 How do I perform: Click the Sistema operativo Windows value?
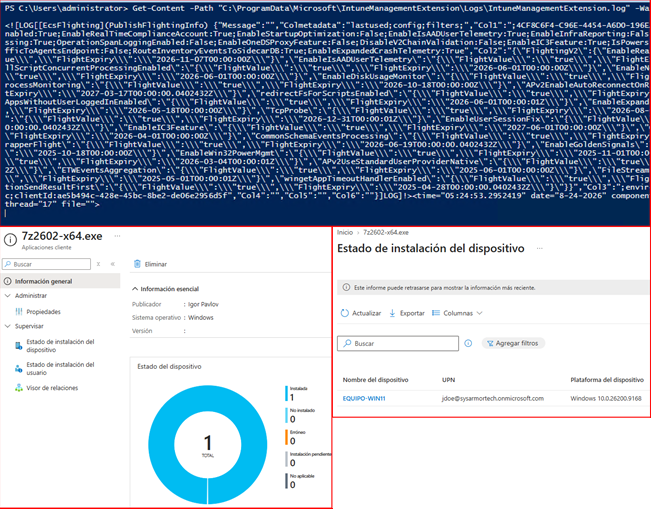(201, 318)
